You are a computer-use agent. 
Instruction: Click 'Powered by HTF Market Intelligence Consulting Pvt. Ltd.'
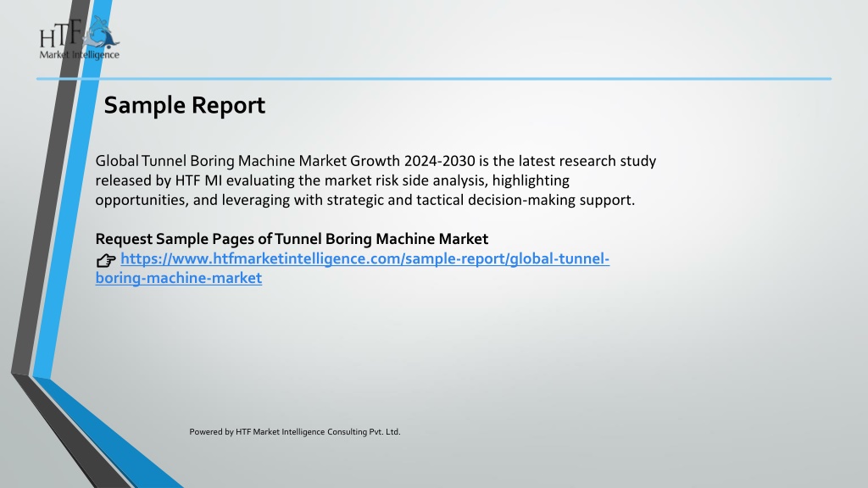[x=294, y=431]
